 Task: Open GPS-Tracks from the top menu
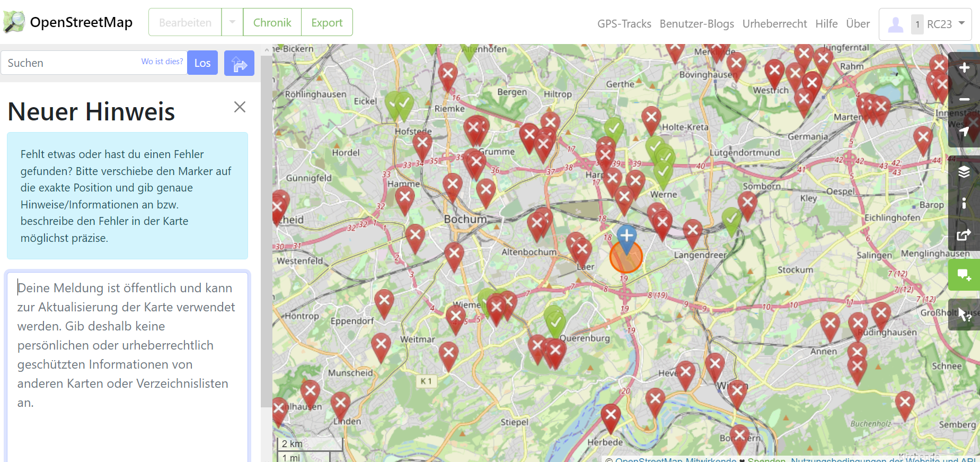624,24
